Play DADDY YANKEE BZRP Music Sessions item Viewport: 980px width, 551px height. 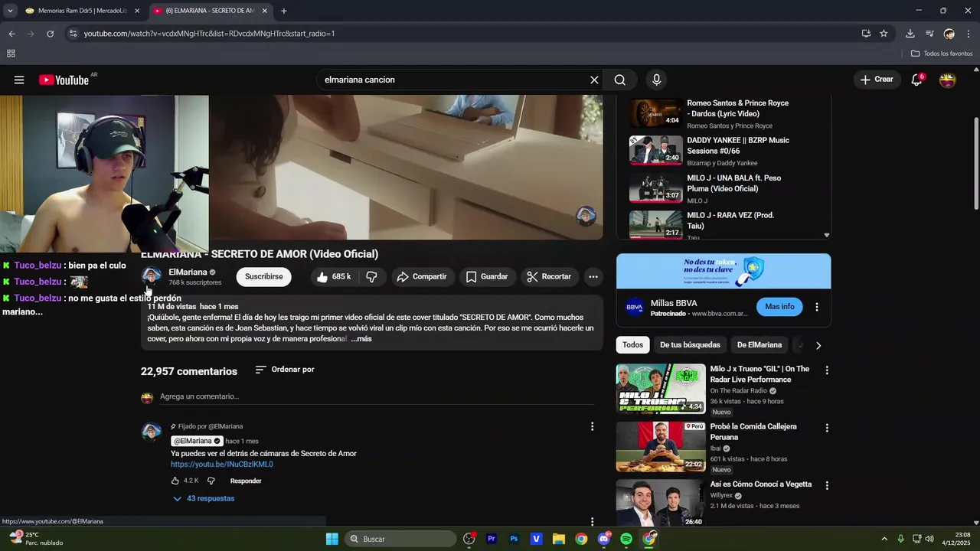(x=724, y=151)
